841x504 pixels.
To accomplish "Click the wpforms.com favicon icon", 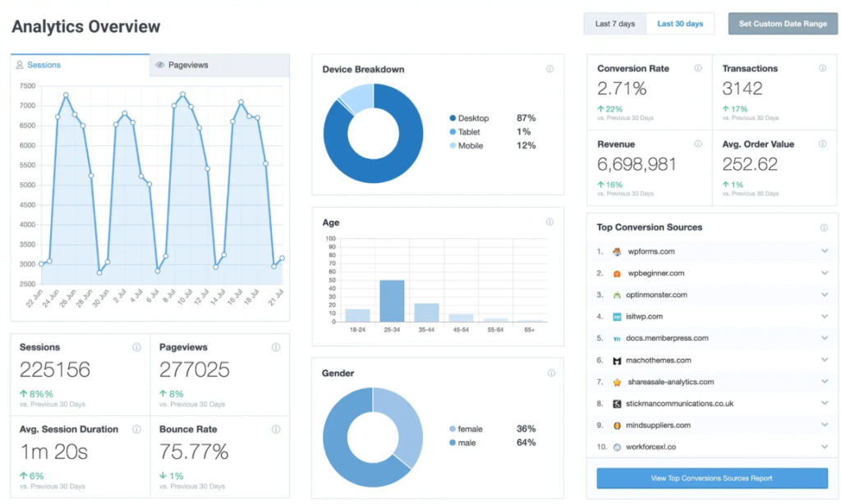I will tap(617, 252).
